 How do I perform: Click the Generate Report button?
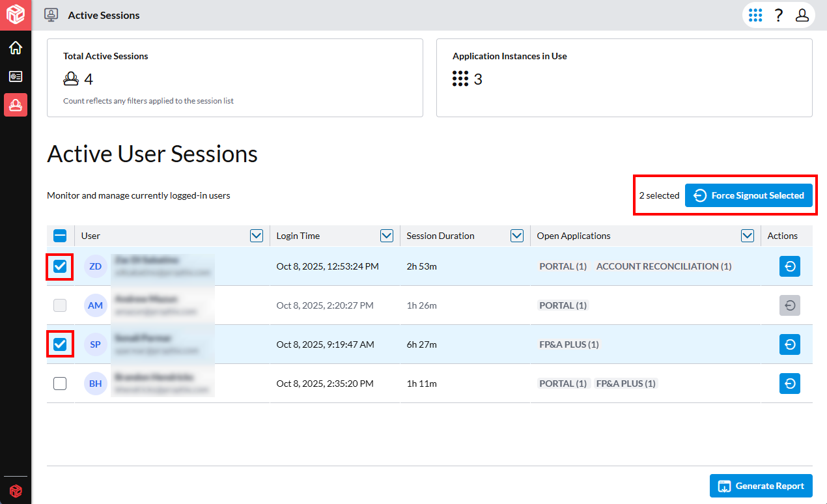[x=761, y=486]
